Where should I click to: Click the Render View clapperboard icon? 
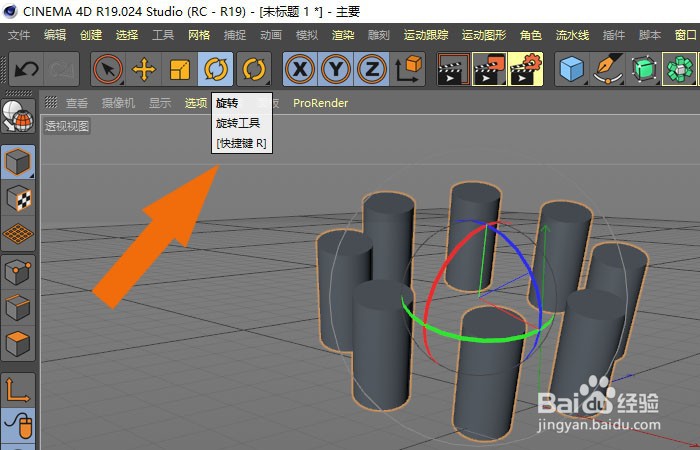coord(454,69)
